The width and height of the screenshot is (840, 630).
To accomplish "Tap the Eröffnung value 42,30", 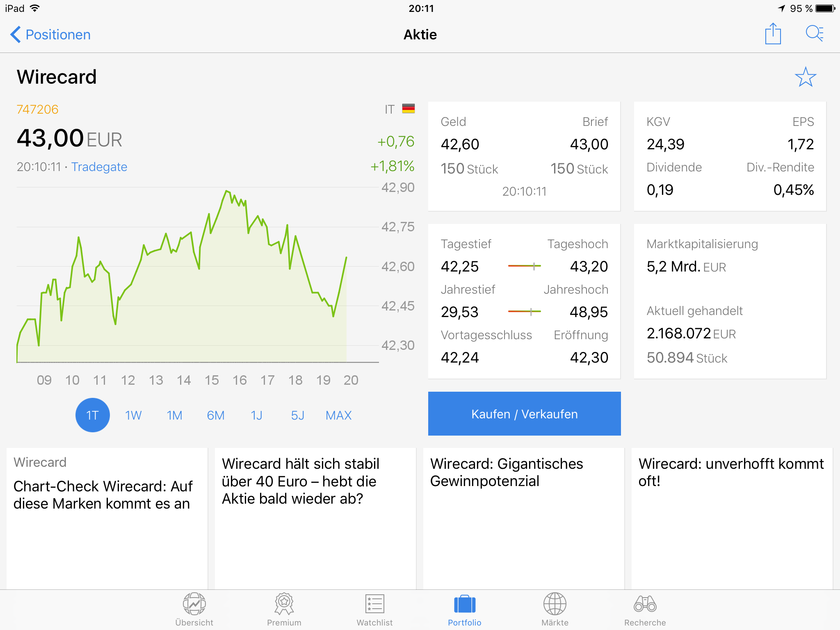I will 589,358.
